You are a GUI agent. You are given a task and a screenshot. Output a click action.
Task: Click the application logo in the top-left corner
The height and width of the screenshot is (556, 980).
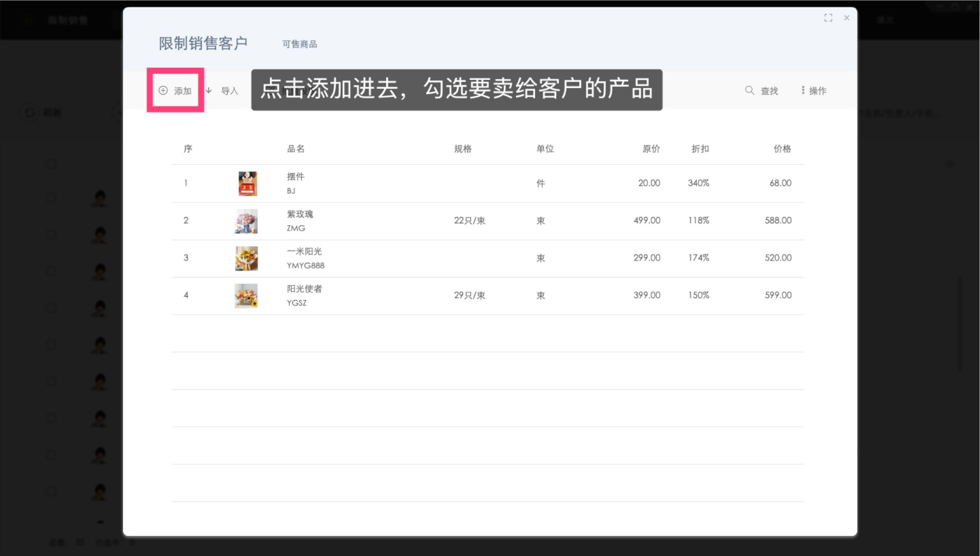click(25, 20)
